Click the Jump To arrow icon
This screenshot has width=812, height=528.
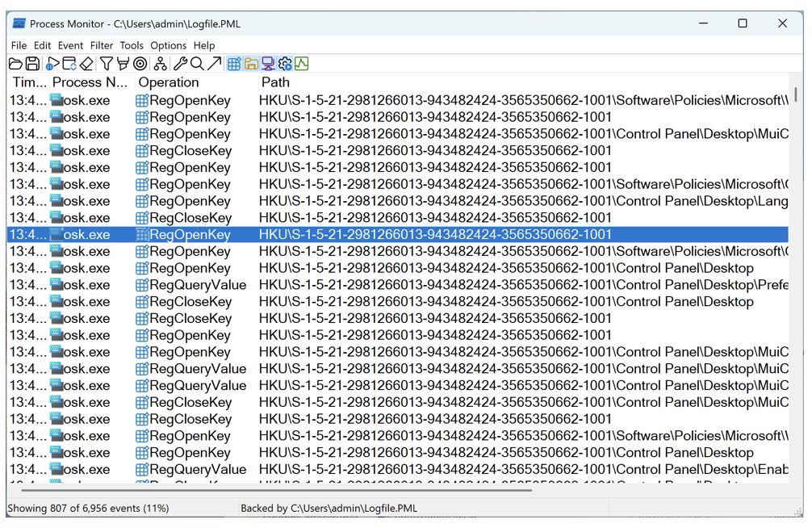click(x=214, y=64)
